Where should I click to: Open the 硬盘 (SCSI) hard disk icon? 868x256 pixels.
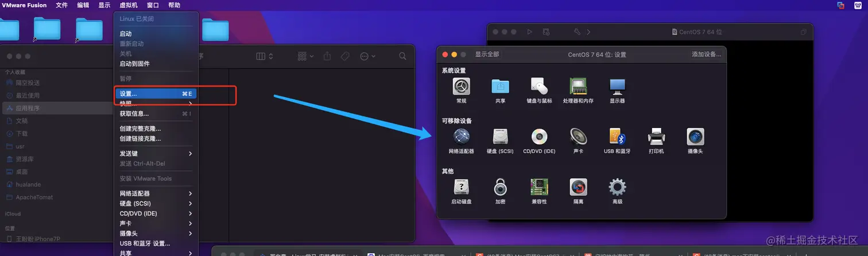[501, 137]
